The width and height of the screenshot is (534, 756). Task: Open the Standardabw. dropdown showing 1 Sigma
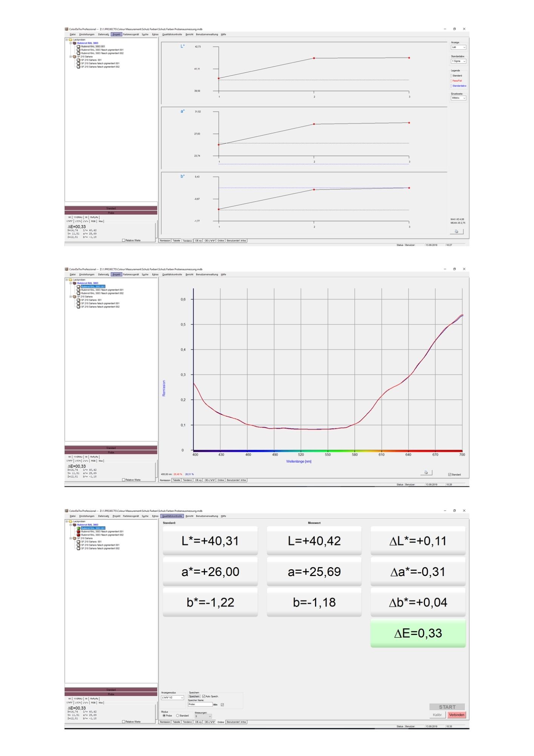[x=458, y=61]
